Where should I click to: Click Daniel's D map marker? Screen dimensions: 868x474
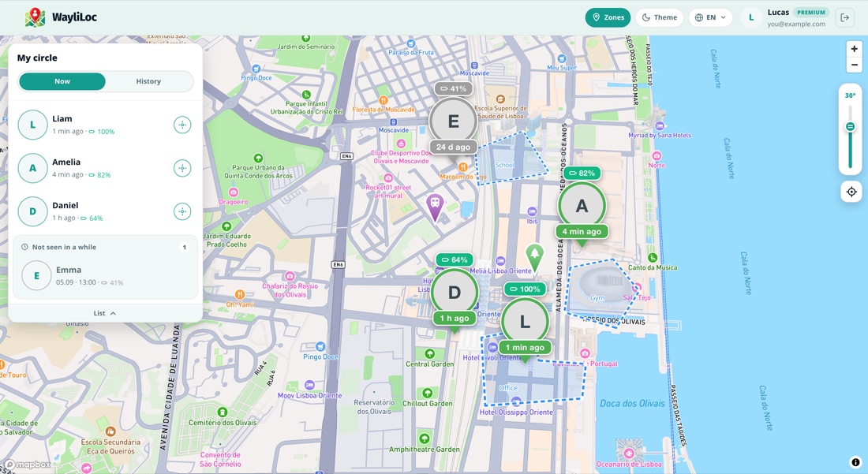(455, 293)
